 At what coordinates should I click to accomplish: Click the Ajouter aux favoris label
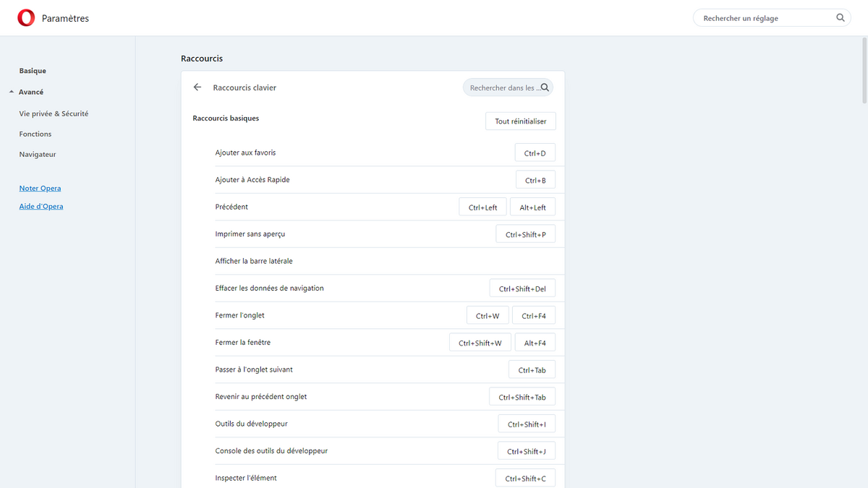(245, 153)
